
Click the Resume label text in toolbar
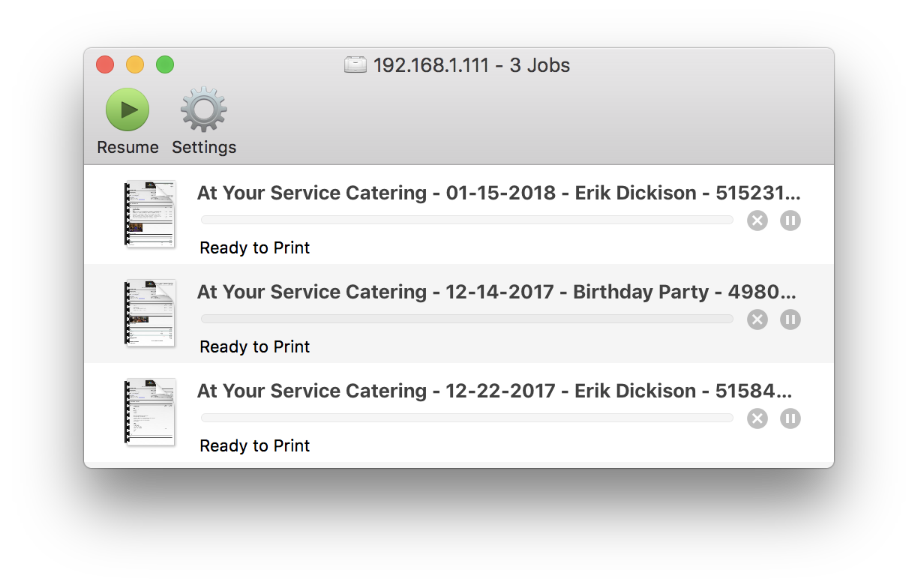127,147
